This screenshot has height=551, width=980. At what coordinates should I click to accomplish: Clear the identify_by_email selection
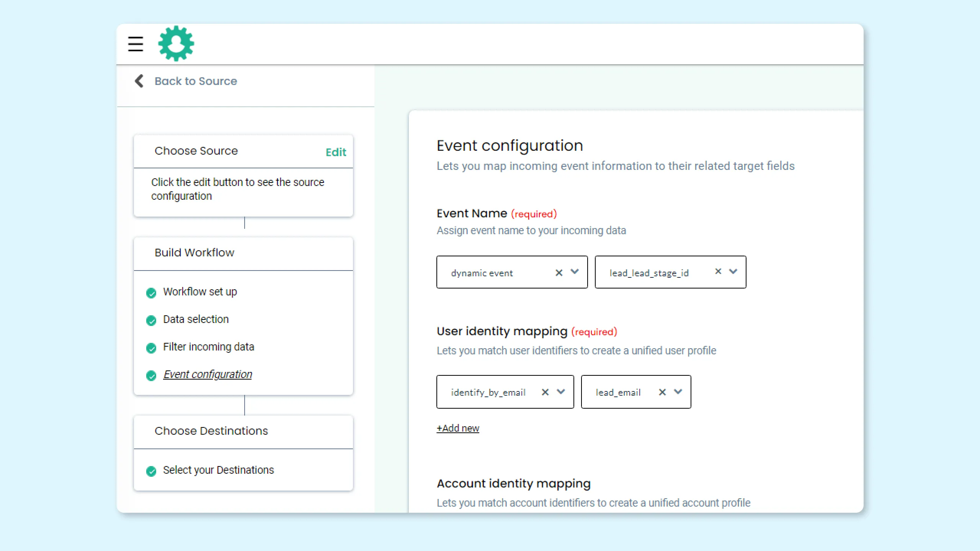tap(545, 392)
